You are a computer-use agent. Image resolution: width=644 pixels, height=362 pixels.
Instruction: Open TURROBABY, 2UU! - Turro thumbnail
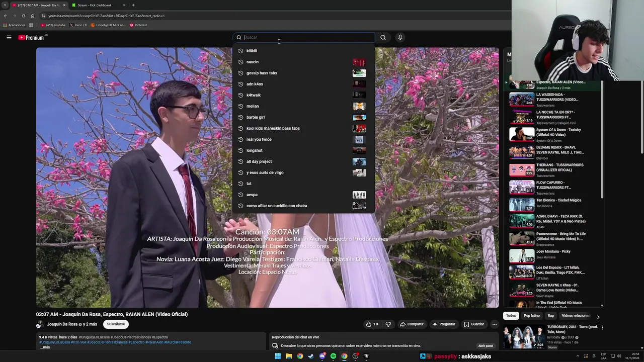(524, 337)
